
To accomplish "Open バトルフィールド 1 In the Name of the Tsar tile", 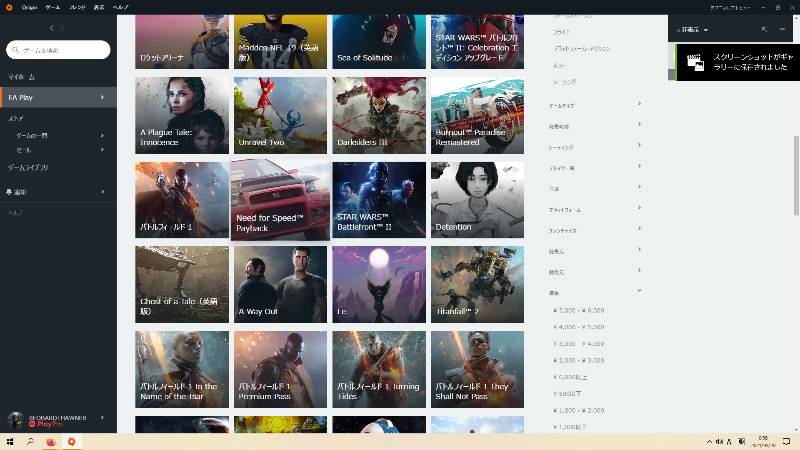I will coord(182,369).
